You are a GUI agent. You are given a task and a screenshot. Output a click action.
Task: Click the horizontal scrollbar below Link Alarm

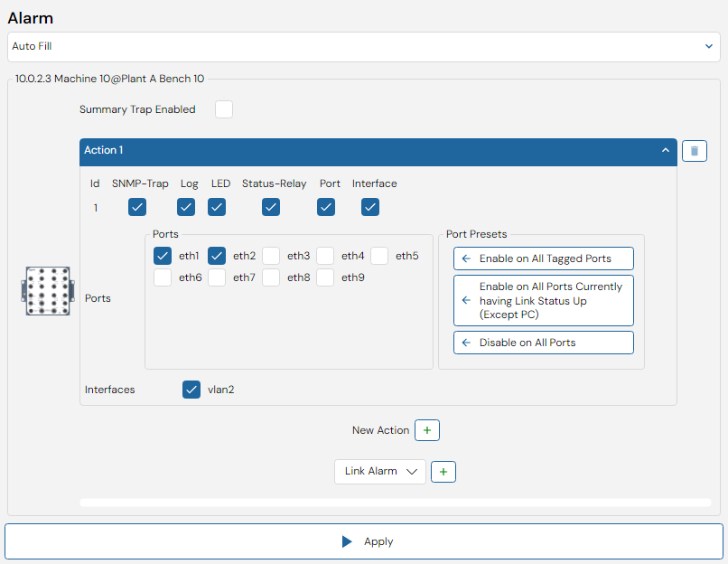click(x=395, y=503)
